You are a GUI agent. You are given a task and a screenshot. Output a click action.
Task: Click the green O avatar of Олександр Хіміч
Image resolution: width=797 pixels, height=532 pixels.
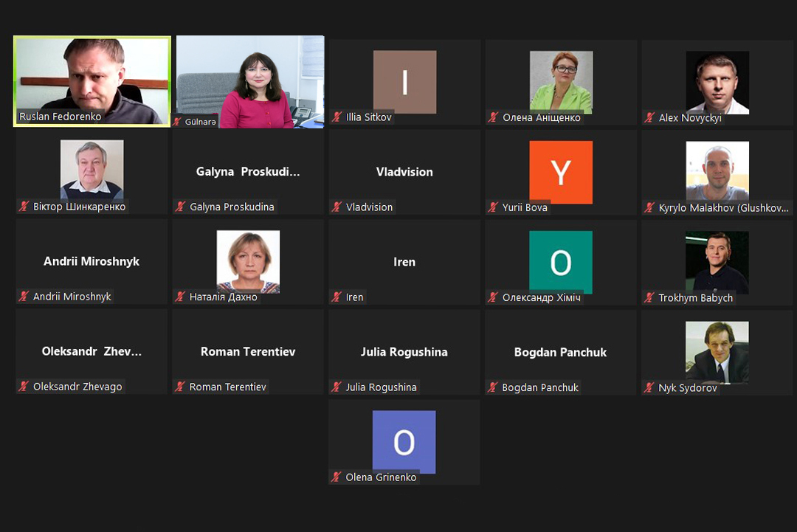click(x=561, y=262)
